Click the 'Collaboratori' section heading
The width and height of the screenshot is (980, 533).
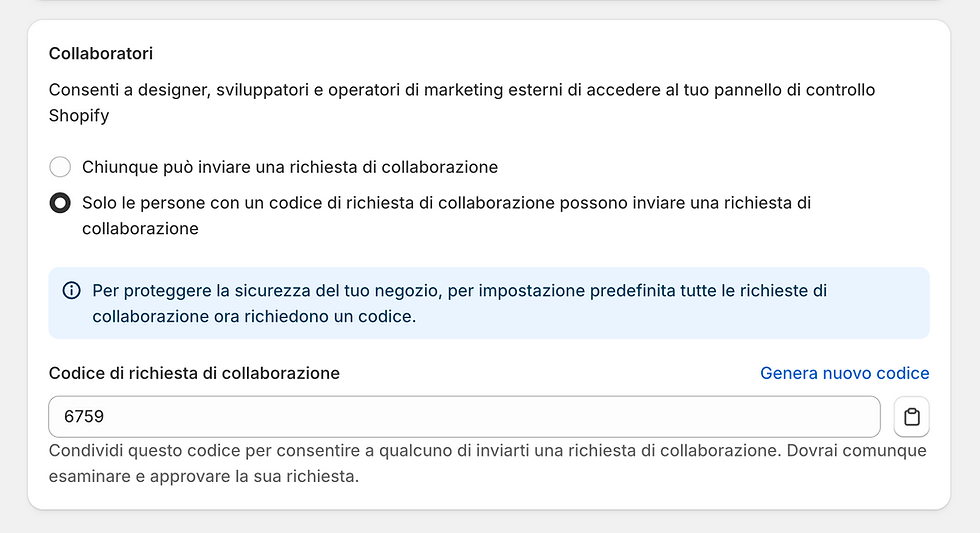pyautogui.click(x=100, y=53)
